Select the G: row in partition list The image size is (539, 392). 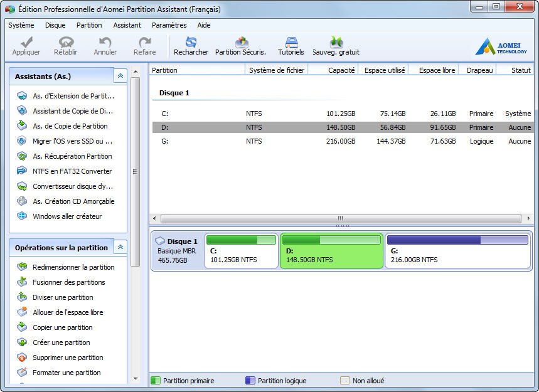click(x=343, y=141)
